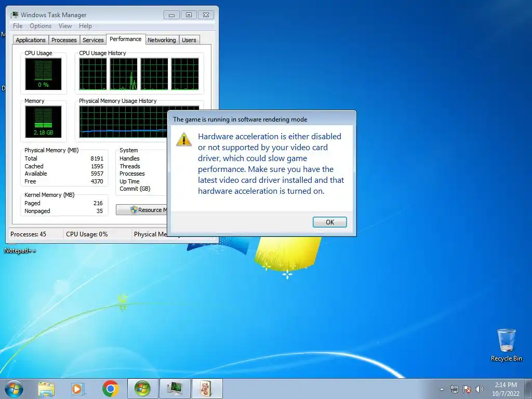Viewport: 532px width, 399px height.
Task: Click the warning icon in the dialog
Action: click(x=184, y=139)
